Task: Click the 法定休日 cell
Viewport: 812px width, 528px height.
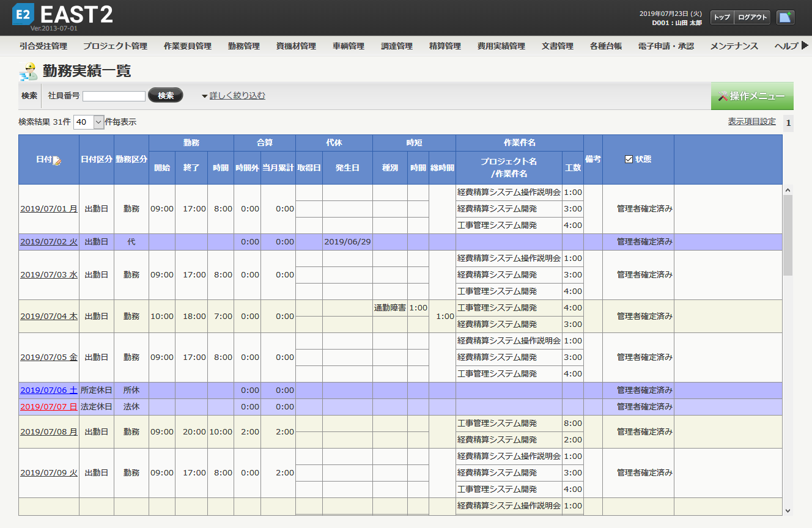Action: [97, 407]
